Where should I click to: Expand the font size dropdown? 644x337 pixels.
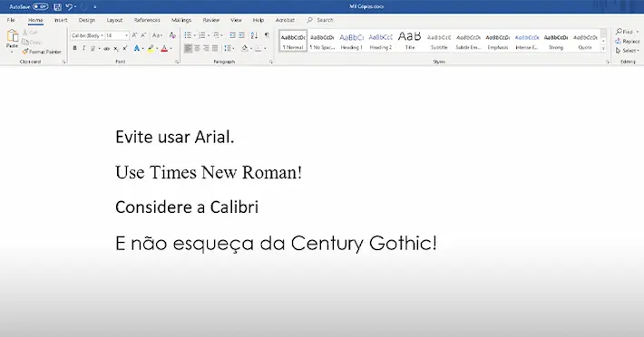[x=126, y=35]
